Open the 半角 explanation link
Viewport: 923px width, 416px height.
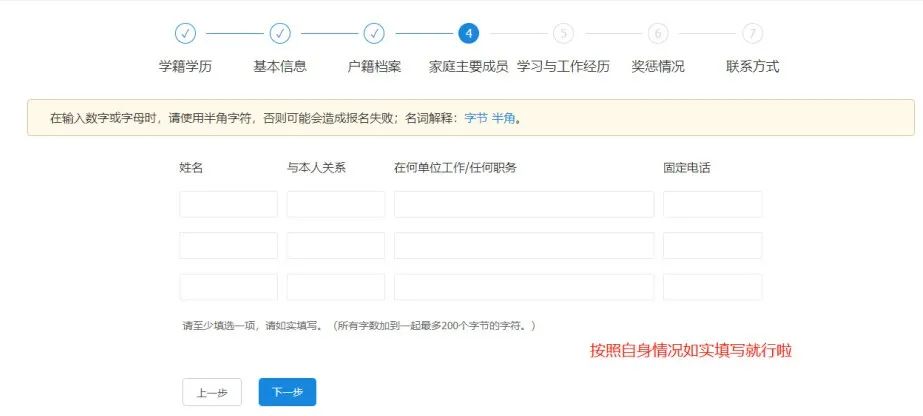click(x=504, y=118)
